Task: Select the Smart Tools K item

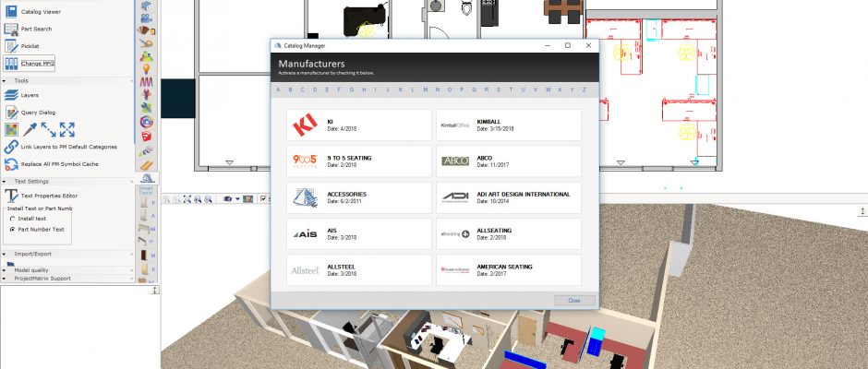Action: click(147, 269)
